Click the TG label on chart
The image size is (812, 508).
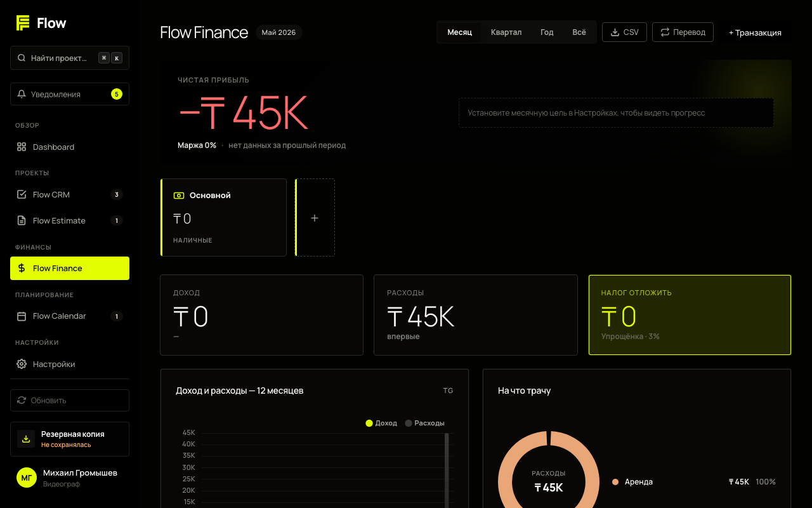[x=448, y=391]
